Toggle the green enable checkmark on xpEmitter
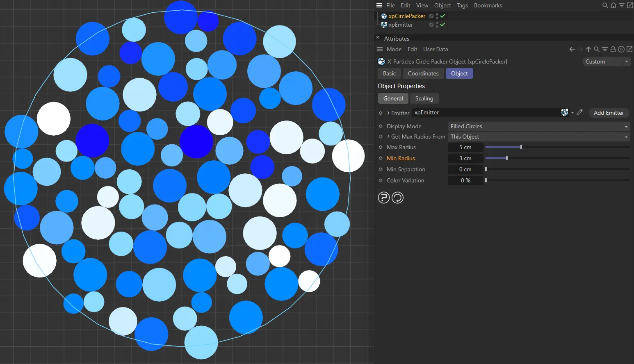Image resolution: width=634 pixels, height=364 pixels. (x=442, y=25)
